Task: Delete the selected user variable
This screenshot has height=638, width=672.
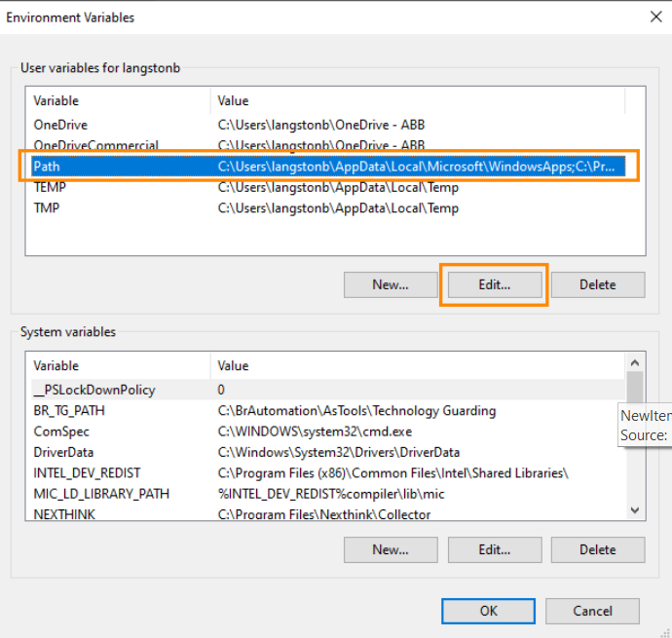Action: [x=597, y=284]
